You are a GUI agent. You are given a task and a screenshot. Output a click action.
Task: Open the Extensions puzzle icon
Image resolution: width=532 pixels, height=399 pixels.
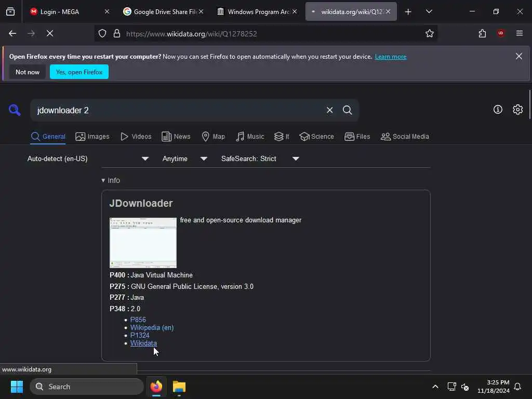click(x=482, y=34)
